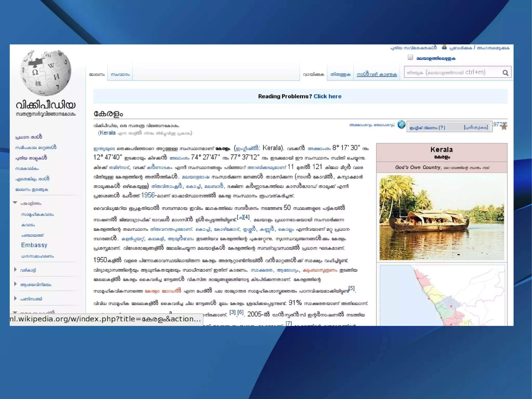
Task: Click the featured article star icon
Action: click(x=504, y=127)
